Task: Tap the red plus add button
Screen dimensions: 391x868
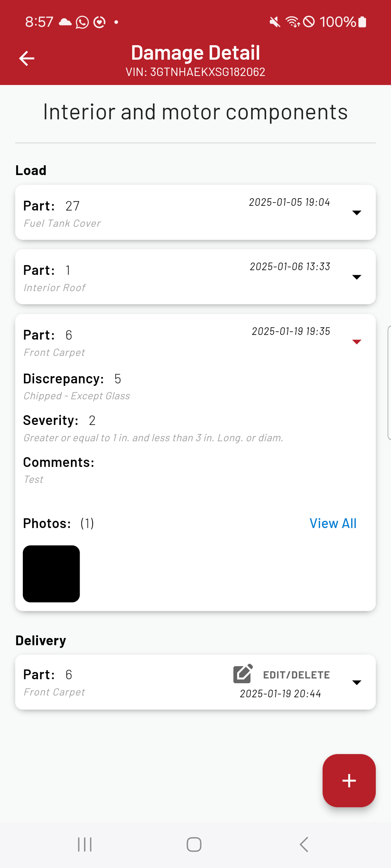Action: (349, 780)
